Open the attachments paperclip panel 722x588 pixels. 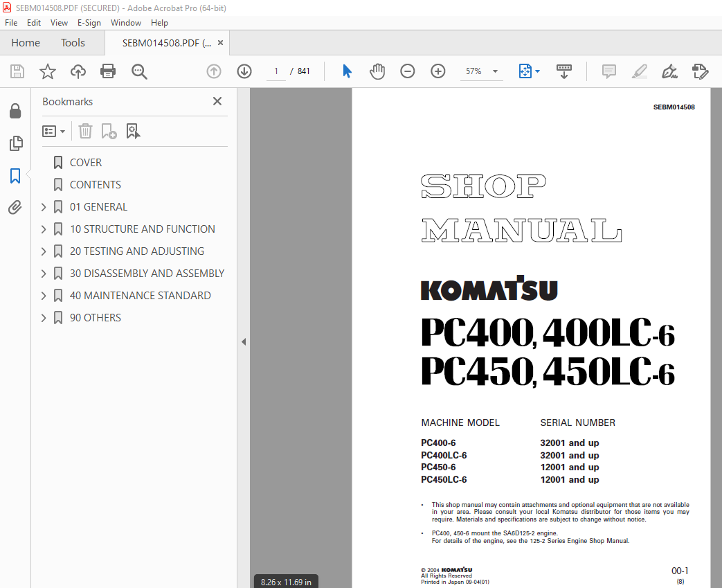click(x=15, y=208)
